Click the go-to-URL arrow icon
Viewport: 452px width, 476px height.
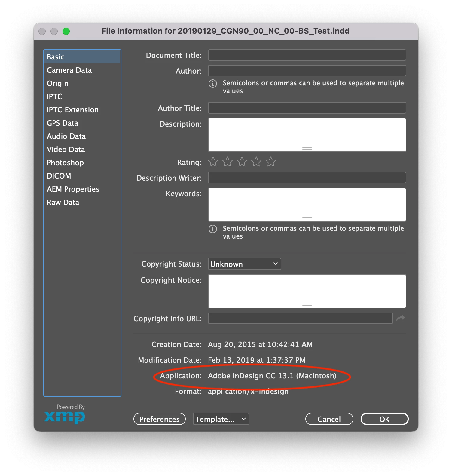[401, 318]
